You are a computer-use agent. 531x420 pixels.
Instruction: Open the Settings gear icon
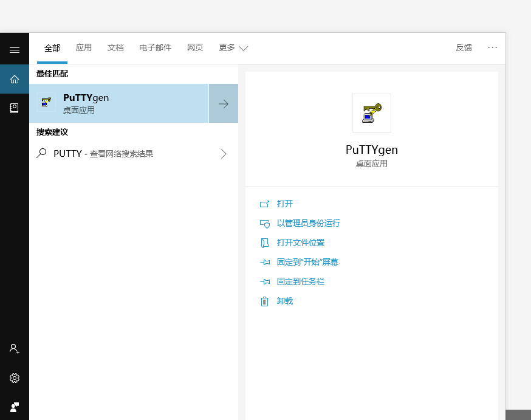click(x=14, y=378)
